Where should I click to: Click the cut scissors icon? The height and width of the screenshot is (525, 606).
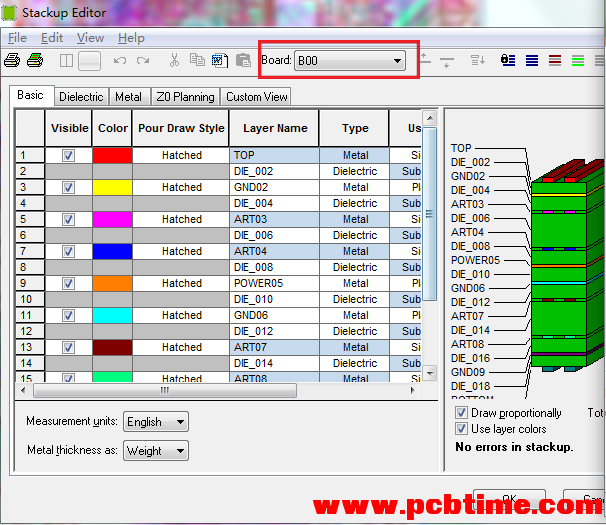point(174,60)
